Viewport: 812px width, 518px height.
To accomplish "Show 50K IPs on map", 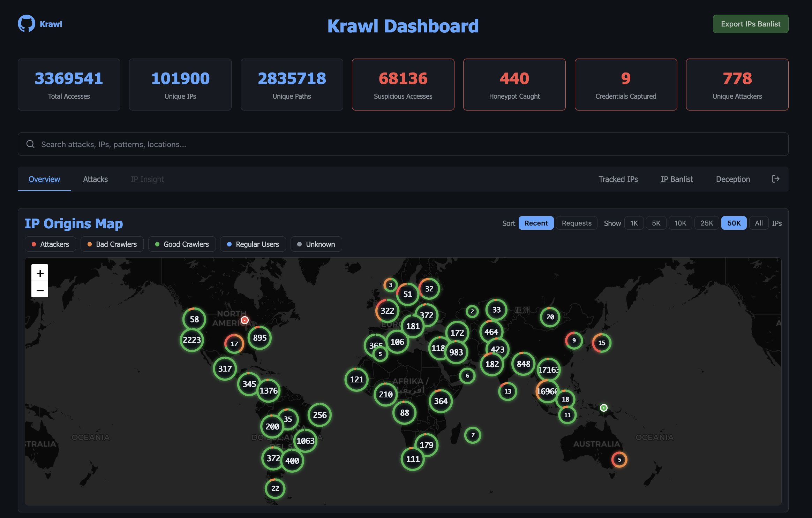I will tap(734, 223).
